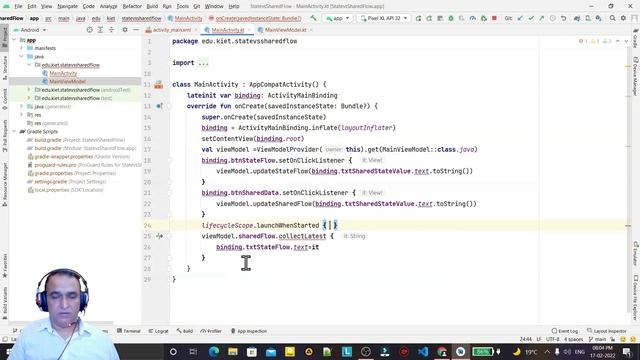Click the gutter icon on line 11
Viewport: 640px width, 360px height.
(x=159, y=85)
